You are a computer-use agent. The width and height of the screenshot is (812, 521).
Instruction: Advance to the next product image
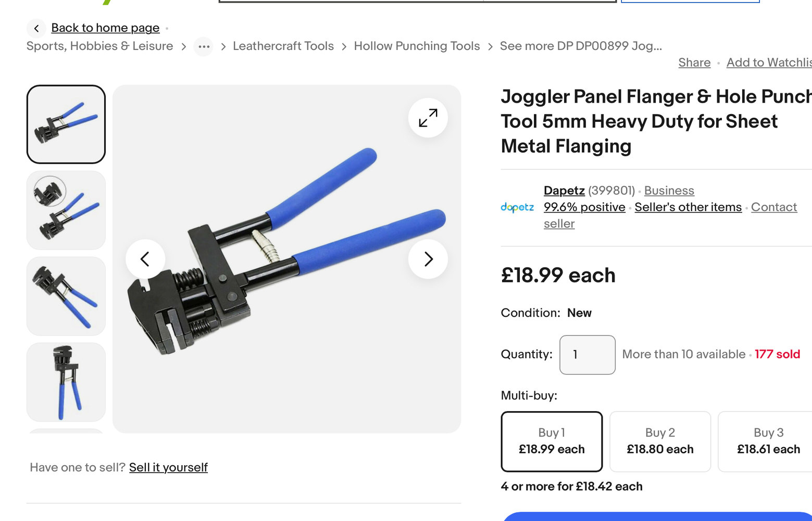[428, 259]
